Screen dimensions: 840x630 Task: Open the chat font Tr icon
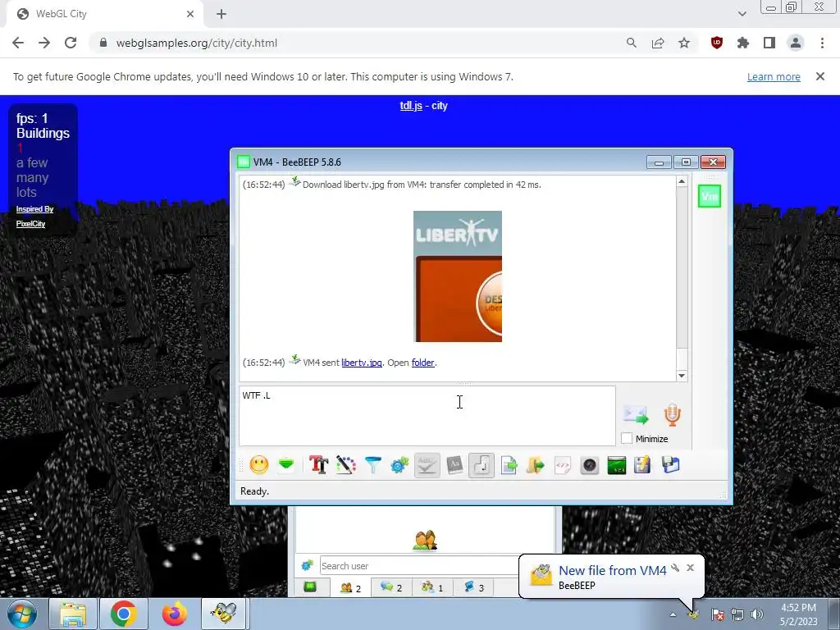pyautogui.click(x=319, y=465)
